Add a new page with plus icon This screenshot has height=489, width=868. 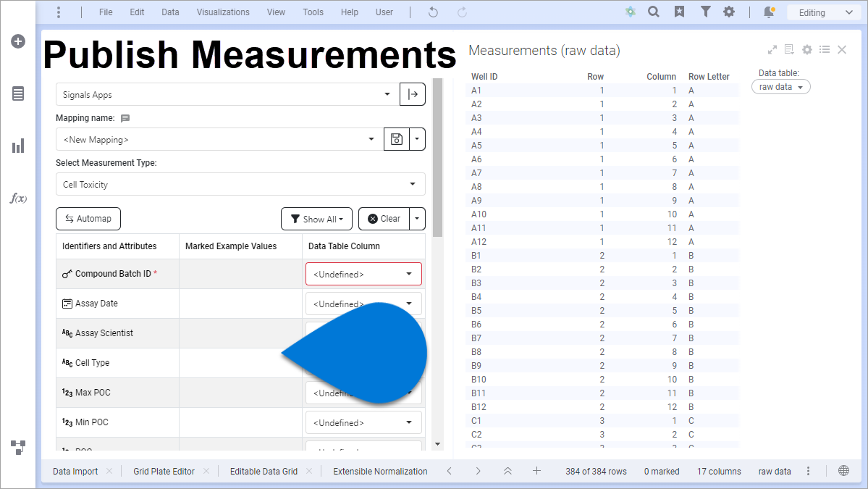pyautogui.click(x=536, y=471)
